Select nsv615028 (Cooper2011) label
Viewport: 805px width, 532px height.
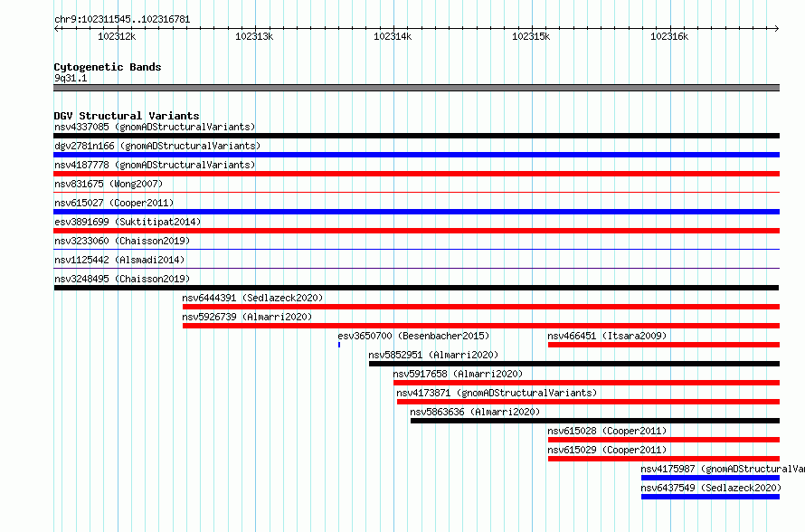pos(607,431)
